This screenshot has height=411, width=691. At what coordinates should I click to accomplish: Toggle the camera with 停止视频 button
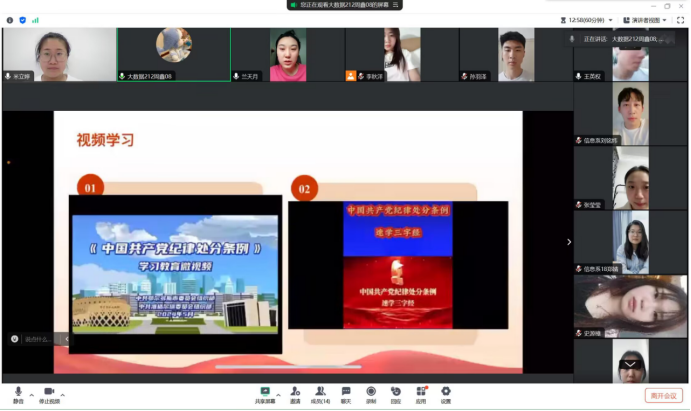(x=49, y=393)
